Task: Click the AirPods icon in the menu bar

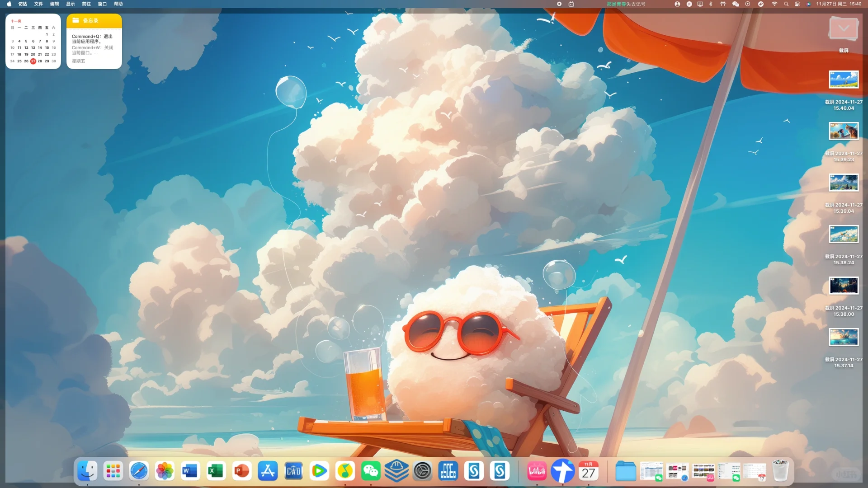Action: [723, 4]
